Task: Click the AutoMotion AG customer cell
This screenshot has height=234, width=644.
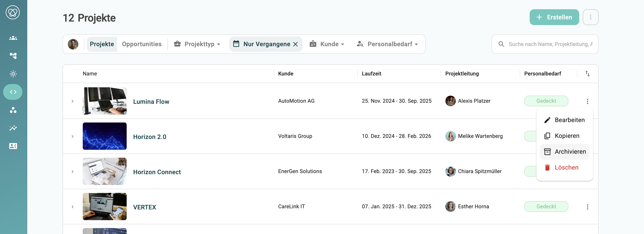Action: (296, 101)
